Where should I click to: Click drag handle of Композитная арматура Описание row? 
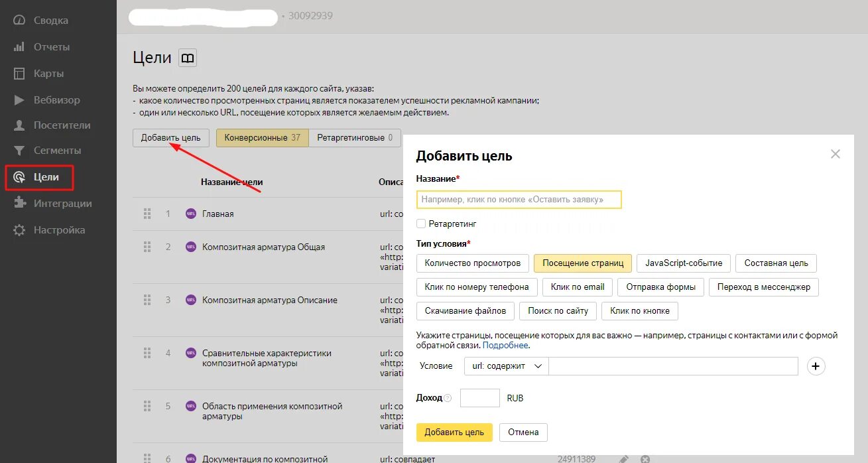[x=147, y=300]
